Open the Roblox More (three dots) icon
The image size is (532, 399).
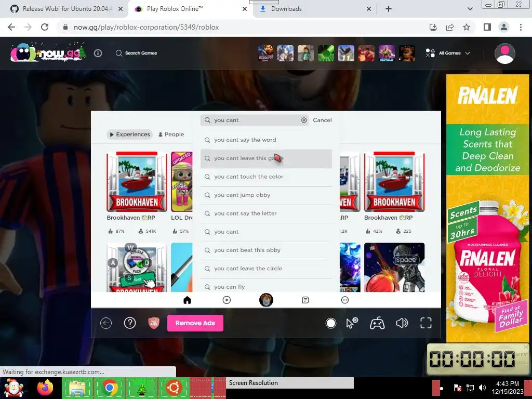coord(345,300)
